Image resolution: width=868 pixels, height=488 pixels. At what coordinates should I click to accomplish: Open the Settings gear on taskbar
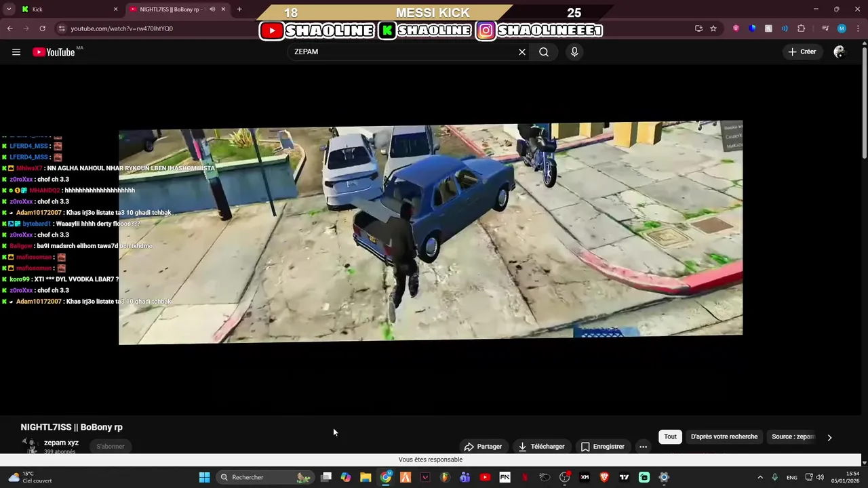[x=664, y=477]
